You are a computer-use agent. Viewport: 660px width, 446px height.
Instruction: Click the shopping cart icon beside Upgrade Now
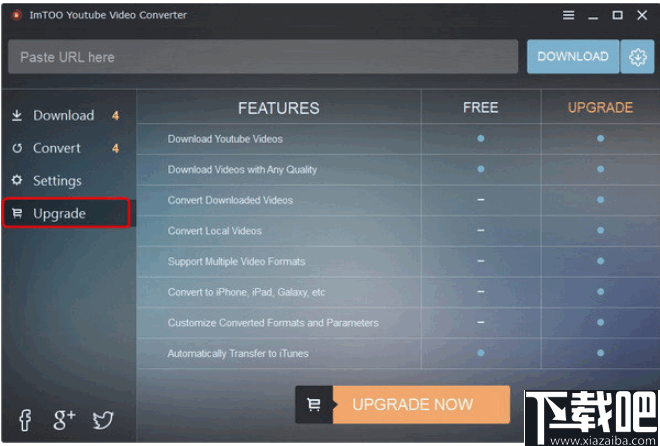314,405
